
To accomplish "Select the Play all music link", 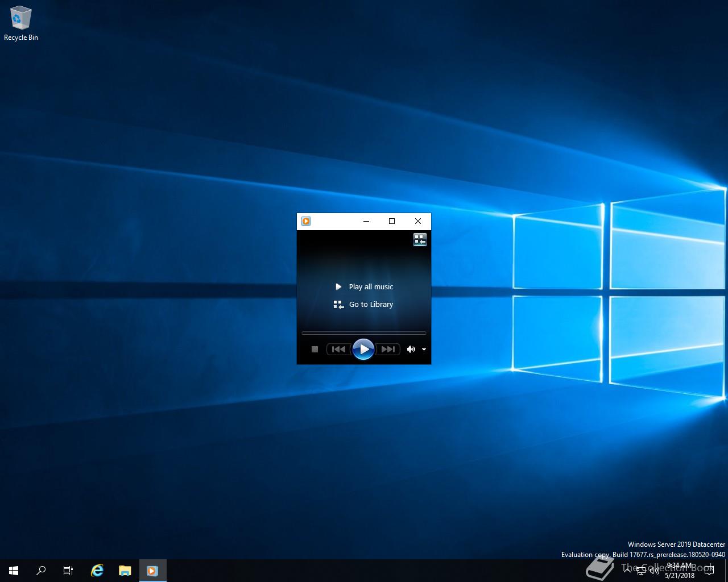I will [x=371, y=287].
